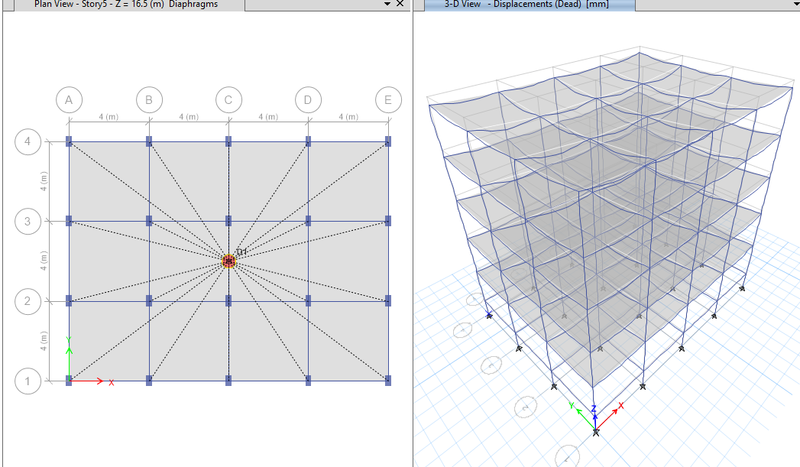Click the red X axis arrow in plan view

87,381
